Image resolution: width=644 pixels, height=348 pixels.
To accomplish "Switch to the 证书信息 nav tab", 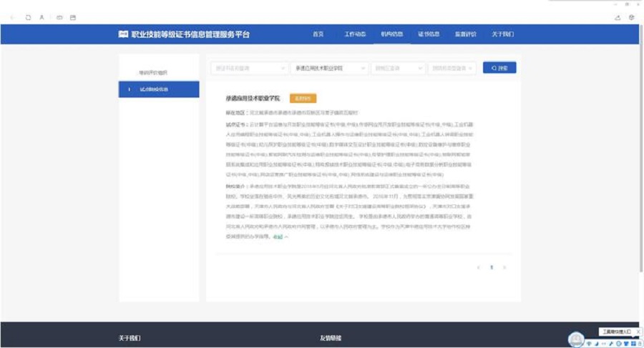I will [x=429, y=34].
